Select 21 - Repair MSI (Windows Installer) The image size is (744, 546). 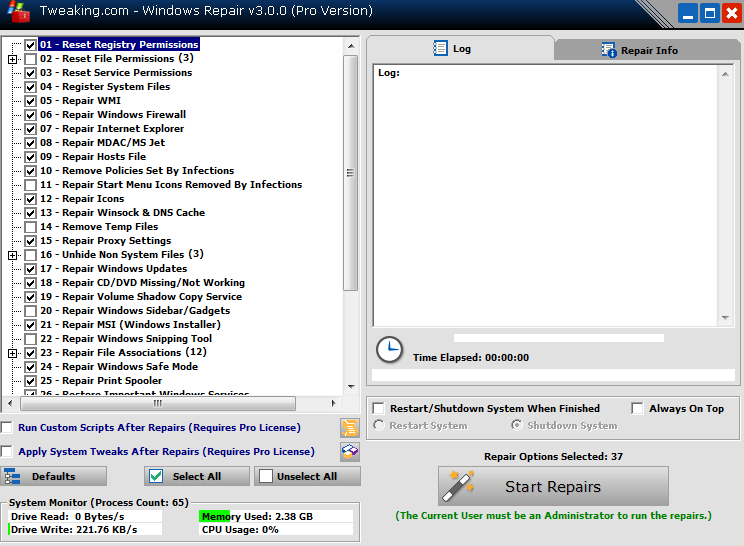pos(130,325)
